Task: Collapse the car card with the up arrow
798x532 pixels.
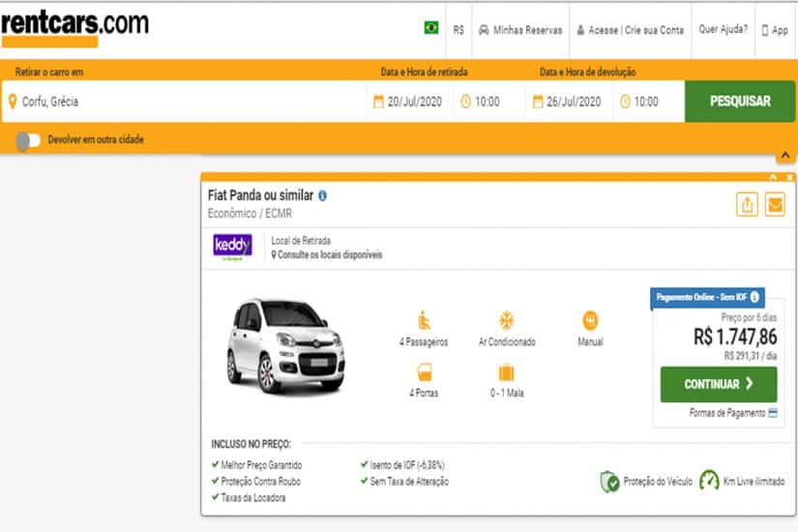Action: point(773,177)
